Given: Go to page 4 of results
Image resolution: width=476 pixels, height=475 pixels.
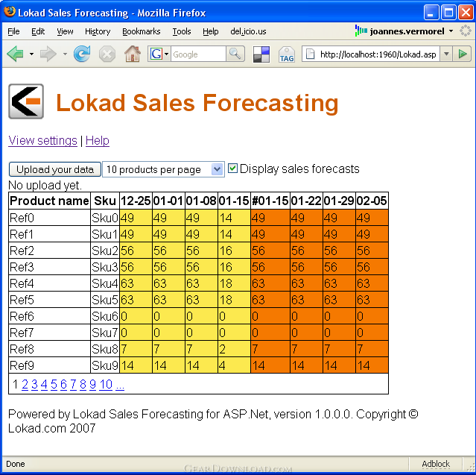Looking at the screenshot, I should click(x=44, y=385).
